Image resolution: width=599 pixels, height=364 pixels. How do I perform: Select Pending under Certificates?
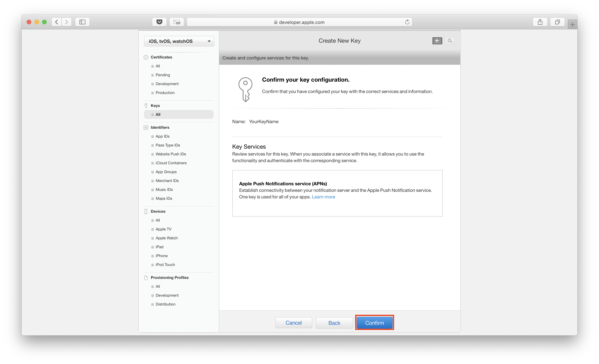tap(163, 75)
